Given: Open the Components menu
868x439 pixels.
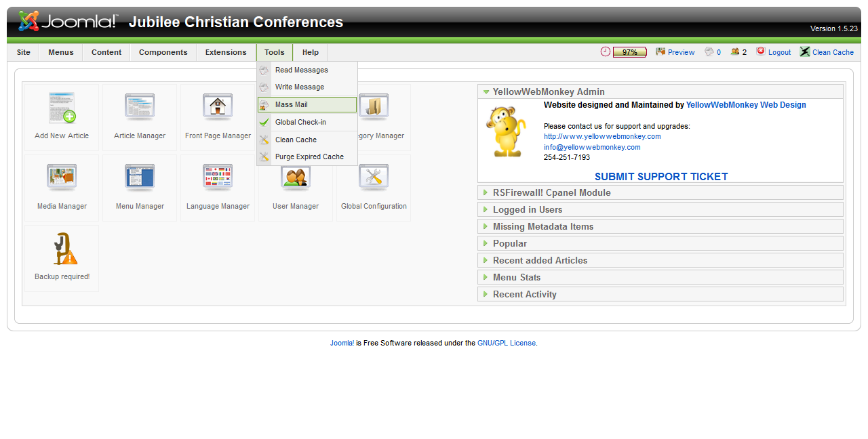Looking at the screenshot, I should (163, 52).
